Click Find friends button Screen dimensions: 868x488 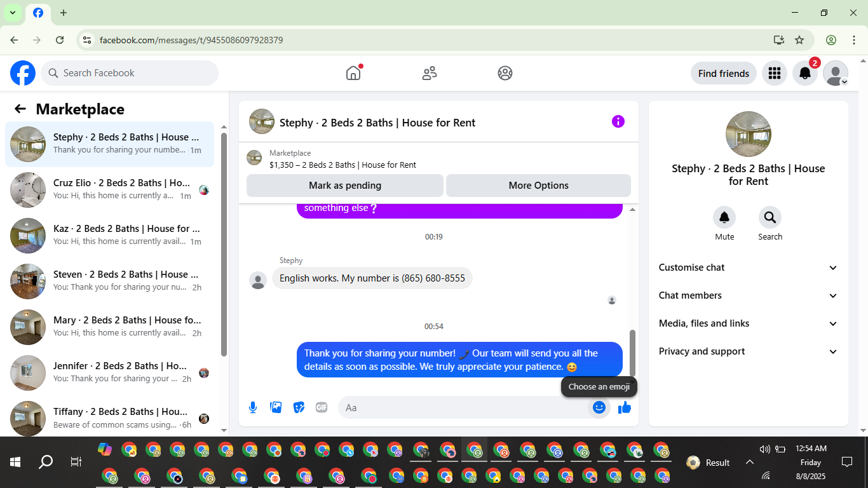coord(724,73)
